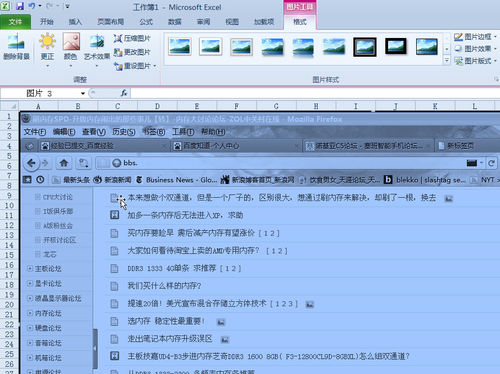500x374 pixels.
Task: Apply the metal frame picture style
Action: (x=241, y=46)
